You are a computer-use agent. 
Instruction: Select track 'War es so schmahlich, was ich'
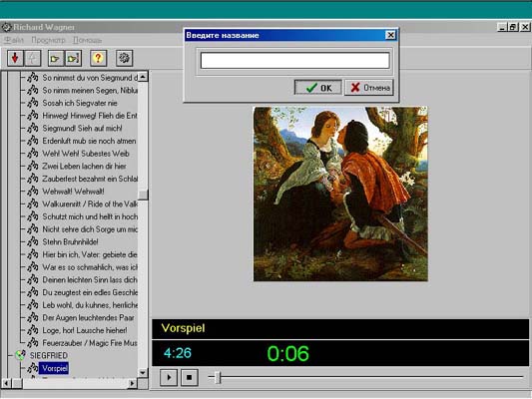(90, 267)
